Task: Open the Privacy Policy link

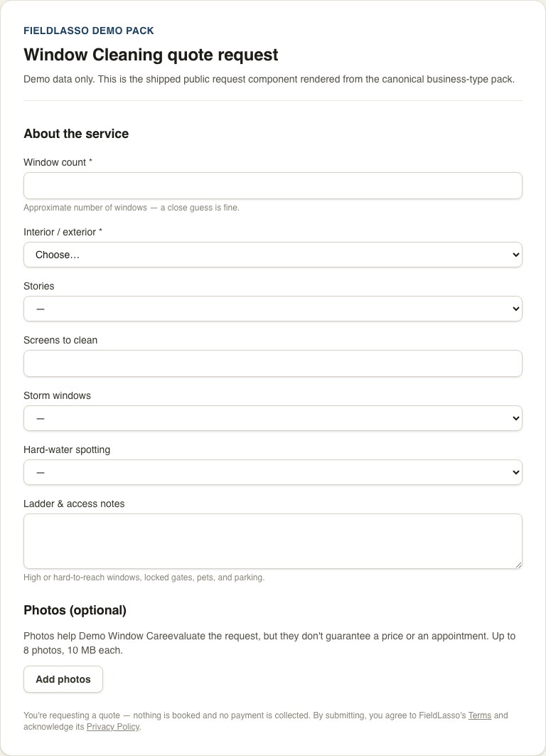Action: click(113, 727)
